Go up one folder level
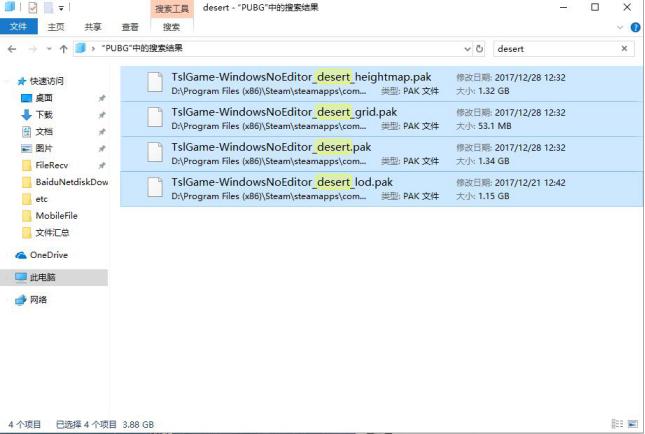The height and width of the screenshot is (434, 645). (63, 49)
